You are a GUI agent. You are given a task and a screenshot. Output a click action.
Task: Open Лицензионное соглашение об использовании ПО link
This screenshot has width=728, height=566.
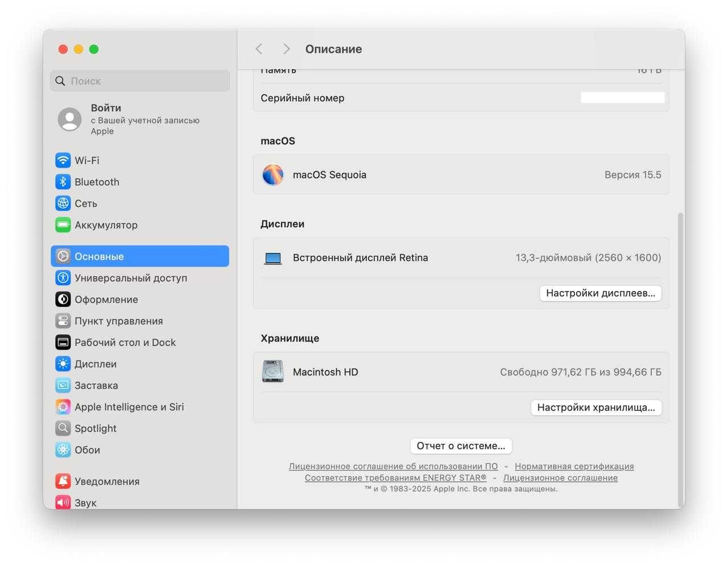click(393, 467)
